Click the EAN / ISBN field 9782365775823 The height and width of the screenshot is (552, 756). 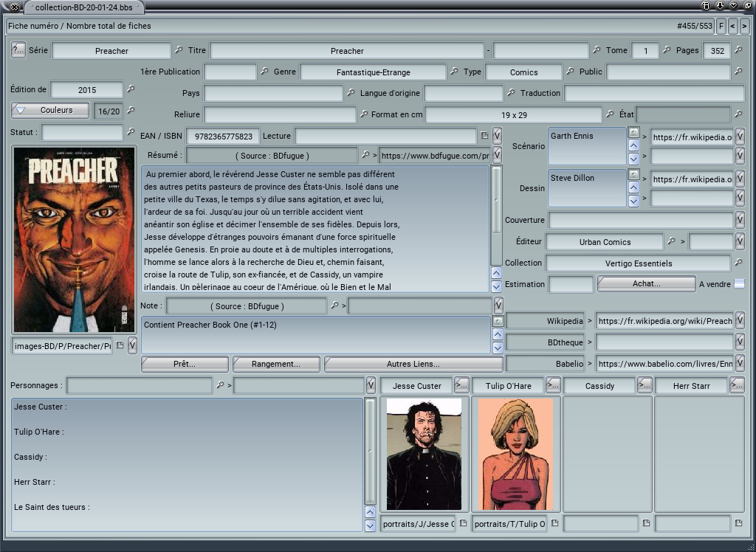[223, 137]
